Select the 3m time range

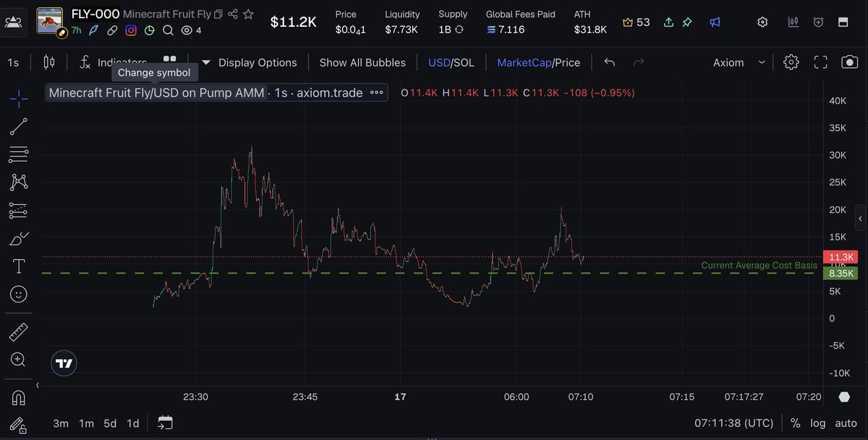(61, 423)
